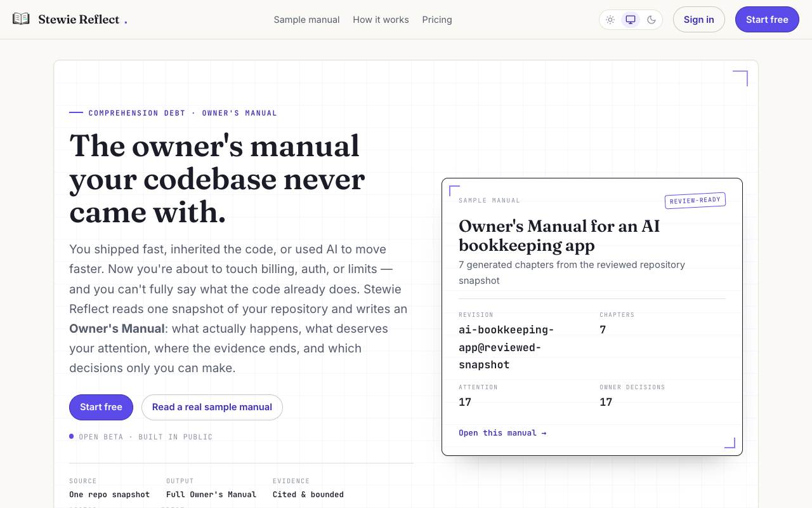
Task: Click the ai-bookkeeping-app@reviewed-snapshot revision value
Action: [x=506, y=347]
